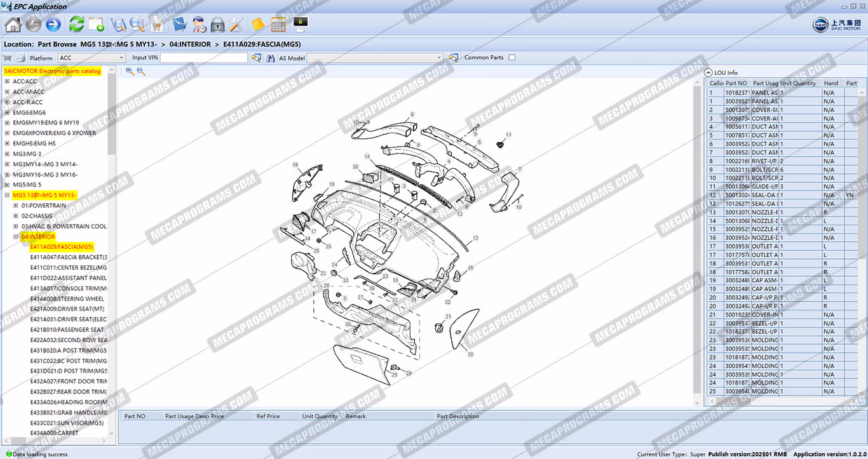Image resolution: width=868 pixels, height=459 pixels.
Task: Click the Price column header in bottom table
Action: 232,416
